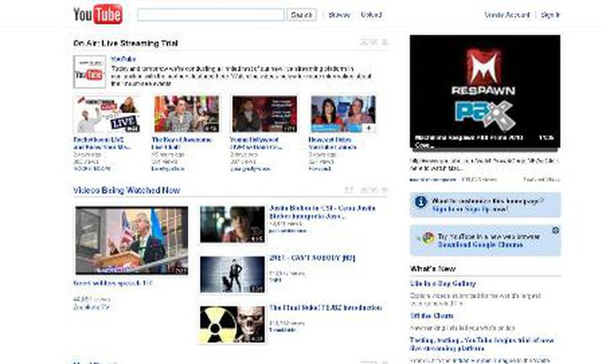
Task: Open YouTube channel avatar in On Air section
Action: point(89,72)
